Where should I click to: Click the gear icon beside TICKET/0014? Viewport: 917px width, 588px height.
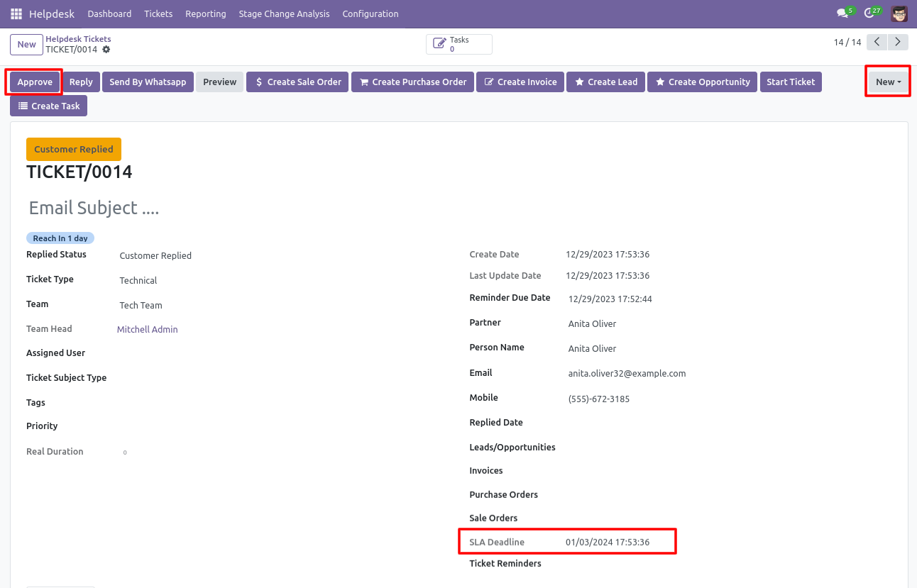pyautogui.click(x=106, y=50)
